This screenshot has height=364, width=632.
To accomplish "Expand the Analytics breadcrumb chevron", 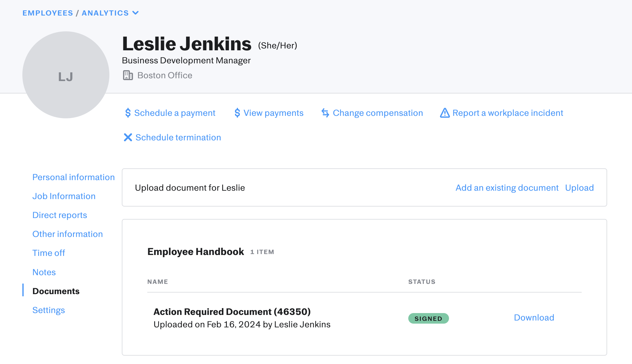I will coord(135,13).
